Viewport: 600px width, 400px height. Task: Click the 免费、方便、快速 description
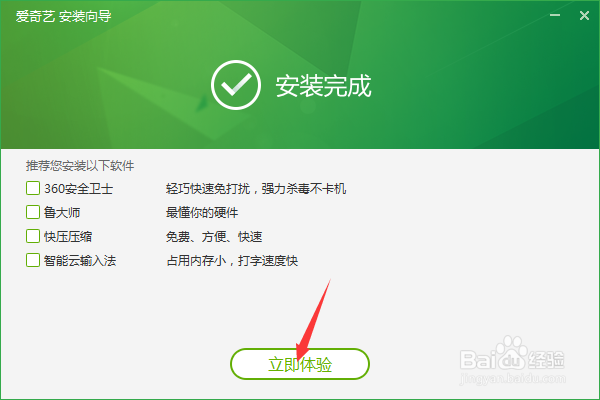click(214, 237)
